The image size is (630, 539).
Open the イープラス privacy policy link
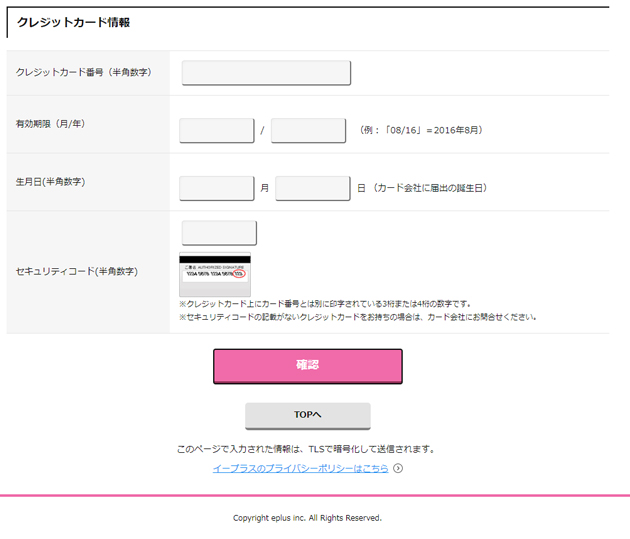point(300,468)
